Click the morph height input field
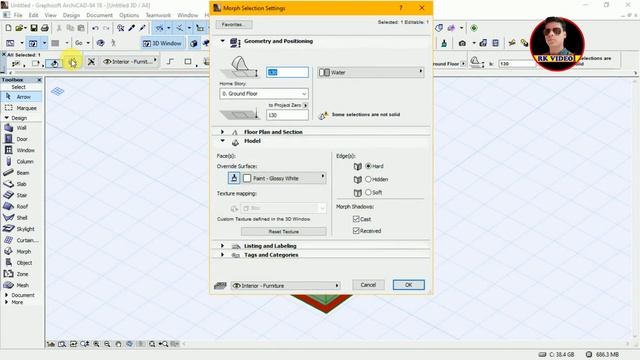The height and width of the screenshot is (360, 640). click(287, 72)
